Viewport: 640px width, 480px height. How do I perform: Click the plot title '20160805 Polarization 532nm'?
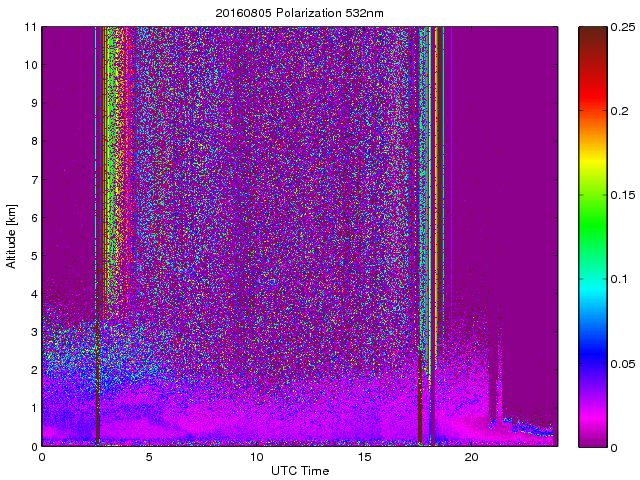[x=299, y=13]
